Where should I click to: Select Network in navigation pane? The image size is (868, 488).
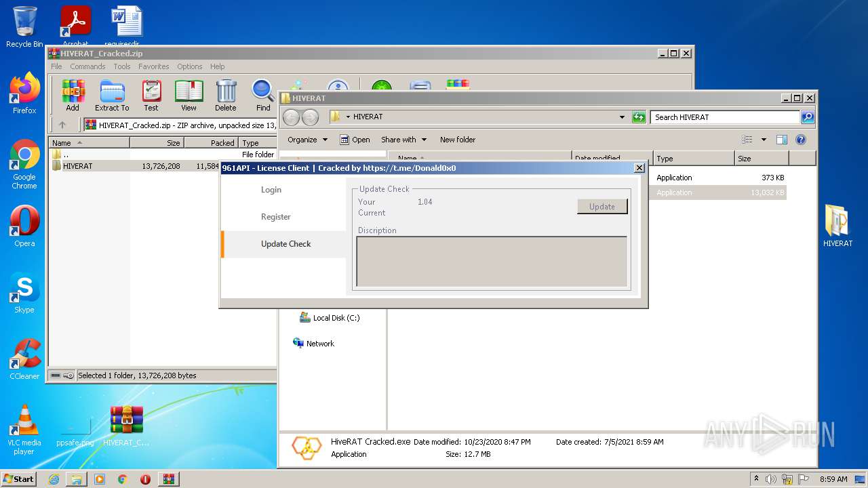coord(313,344)
